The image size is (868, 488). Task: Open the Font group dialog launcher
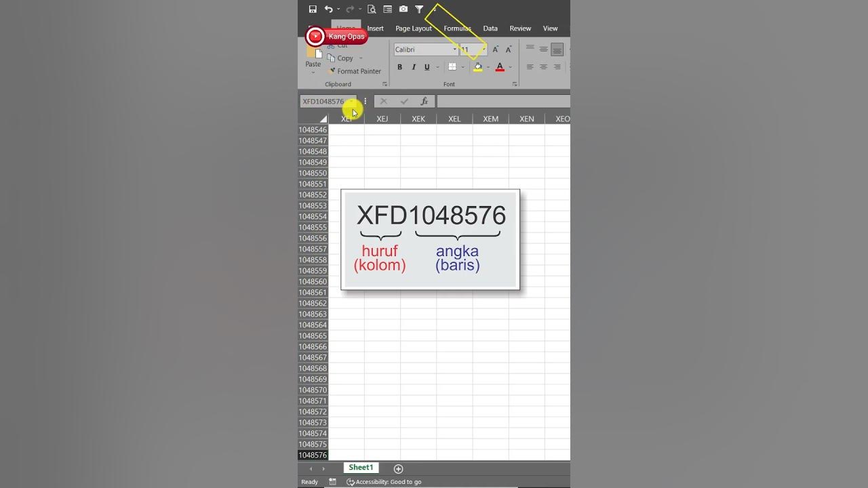pos(515,84)
